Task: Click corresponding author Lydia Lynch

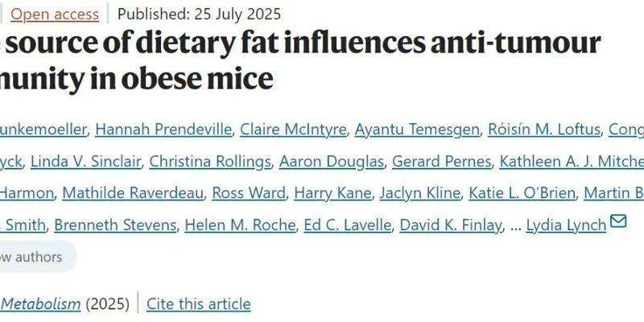Action: (566, 225)
